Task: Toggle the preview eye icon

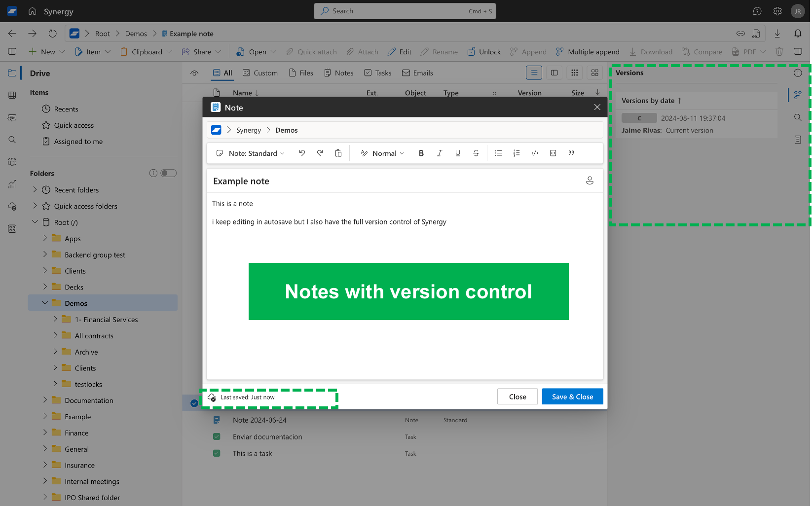Action: (x=194, y=73)
